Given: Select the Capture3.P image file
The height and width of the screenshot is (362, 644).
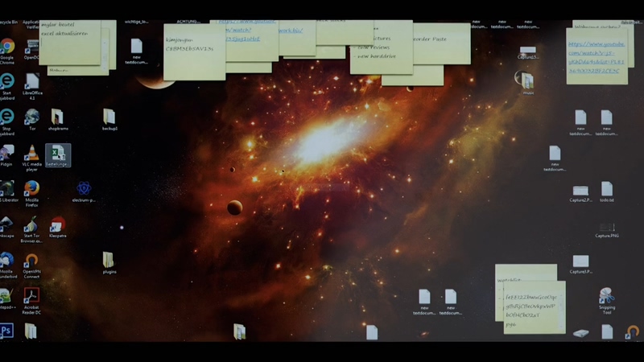Looking at the screenshot, I should pos(580,265).
